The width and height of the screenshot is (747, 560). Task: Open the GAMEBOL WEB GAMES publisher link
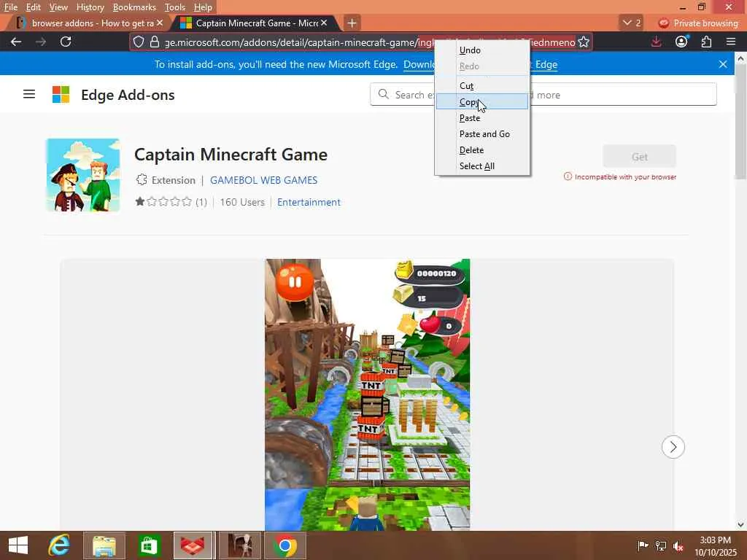(x=263, y=180)
